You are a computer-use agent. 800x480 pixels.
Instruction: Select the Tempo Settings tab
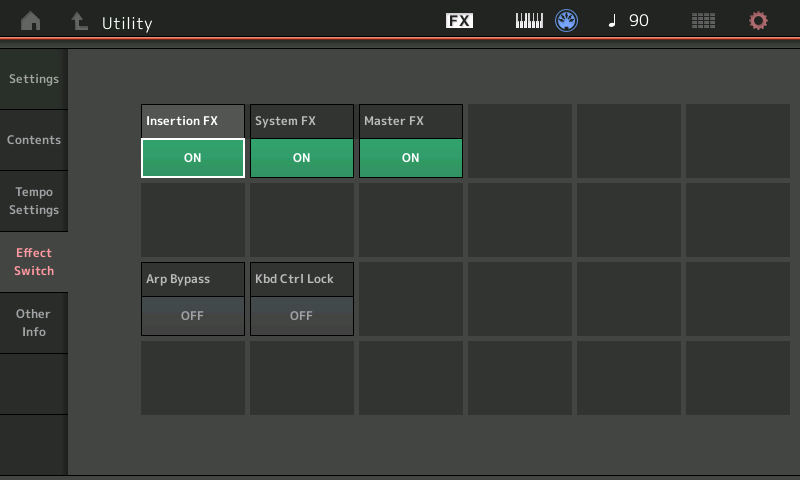pos(34,201)
